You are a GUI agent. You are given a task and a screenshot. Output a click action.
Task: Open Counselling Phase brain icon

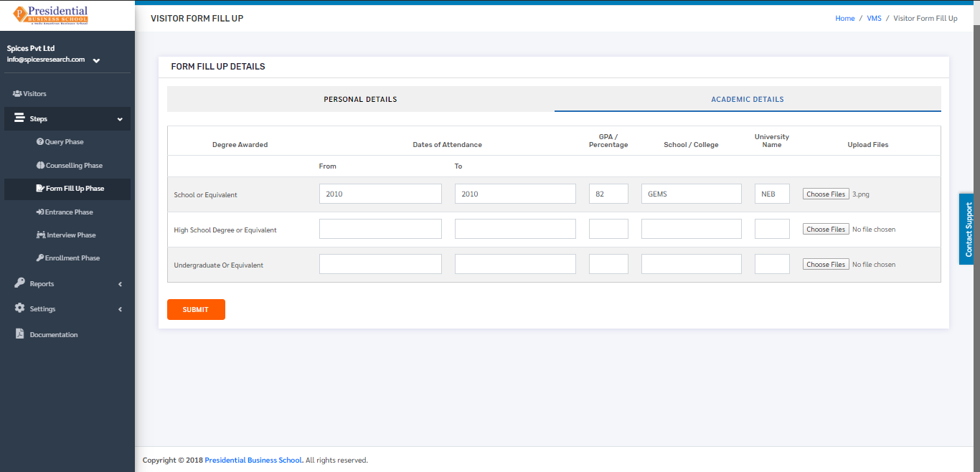coord(40,165)
